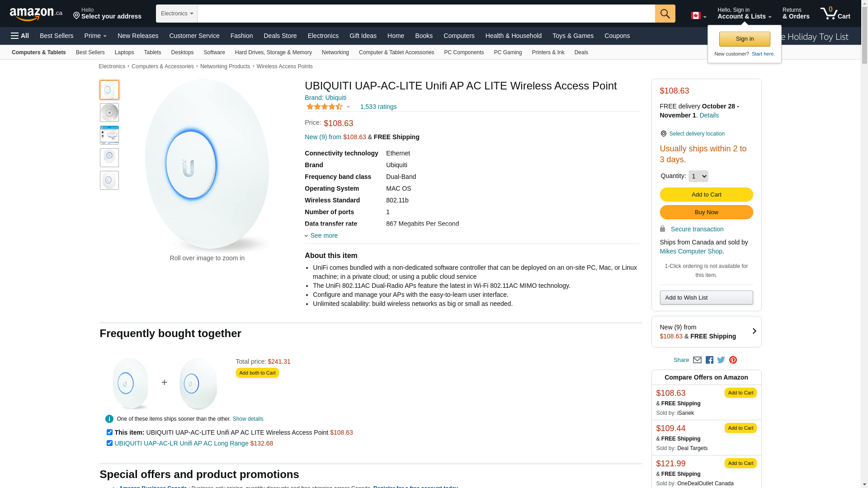
Task: Open the Electronics search category dropdown
Action: [177, 14]
